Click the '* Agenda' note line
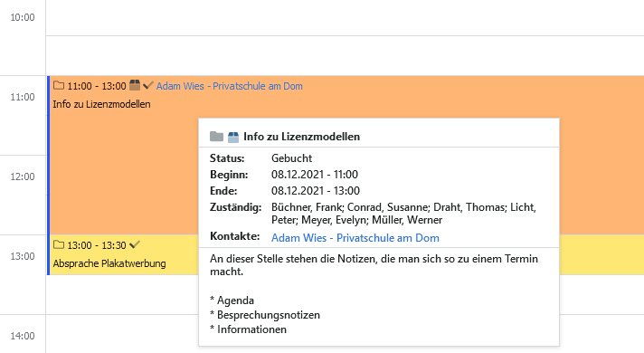Viewport: 644px width, 353px height. 232,301
